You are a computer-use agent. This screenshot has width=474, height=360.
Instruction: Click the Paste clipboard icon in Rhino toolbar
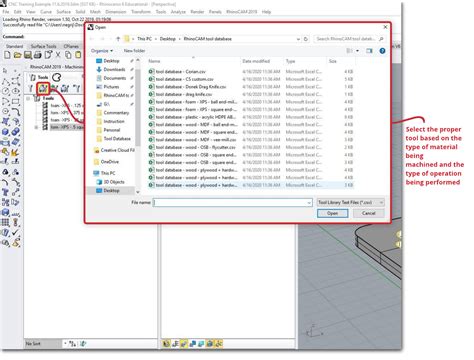pyautogui.click(x=78, y=55)
